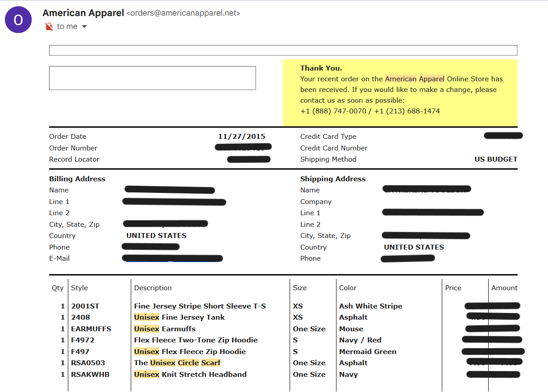Viewport: 548px width, 392px height.
Task: Expand the 'to me' recipient details arrow
Action: (x=84, y=27)
